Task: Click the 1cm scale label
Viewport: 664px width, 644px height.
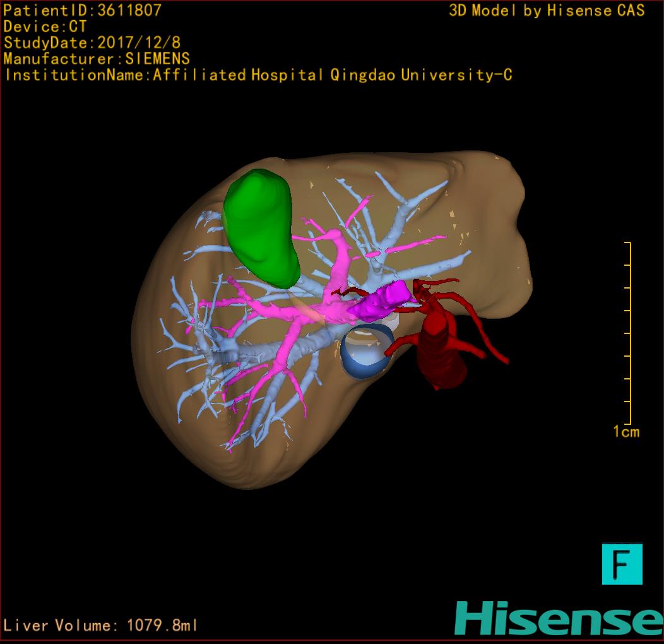Action: click(626, 432)
